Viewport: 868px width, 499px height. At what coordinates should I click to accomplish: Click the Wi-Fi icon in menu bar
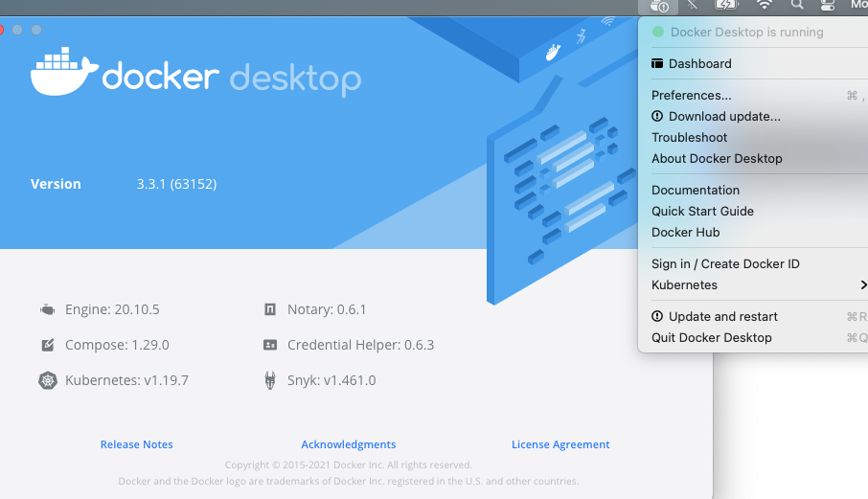[x=764, y=5]
